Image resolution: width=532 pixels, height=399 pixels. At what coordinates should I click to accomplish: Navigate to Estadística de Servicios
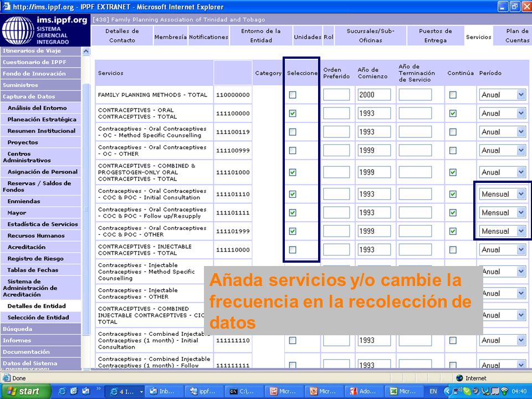click(x=40, y=224)
